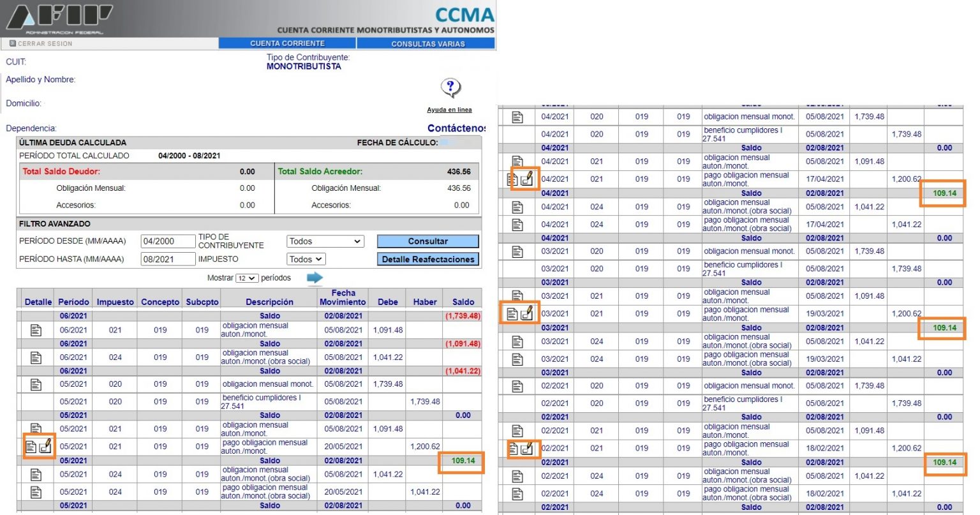Open detail icon for 02/2021 impuesto 021 debe 1,091.48
This screenshot has height=515, width=980.
pyautogui.click(x=517, y=431)
